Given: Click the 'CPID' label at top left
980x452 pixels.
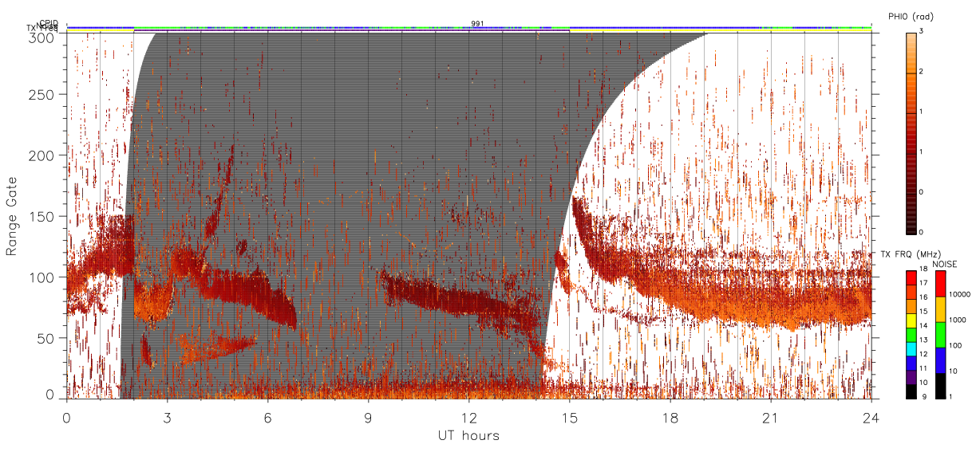Looking at the screenshot, I should pyautogui.click(x=49, y=24).
